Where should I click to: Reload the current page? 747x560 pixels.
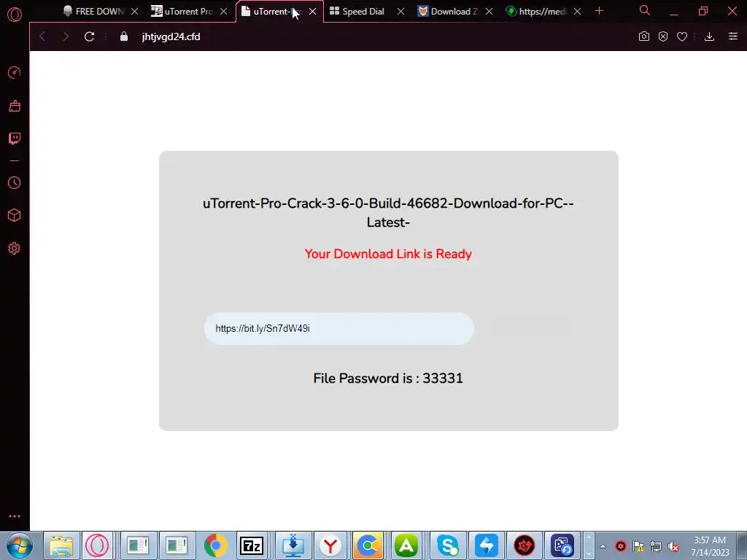tap(89, 36)
